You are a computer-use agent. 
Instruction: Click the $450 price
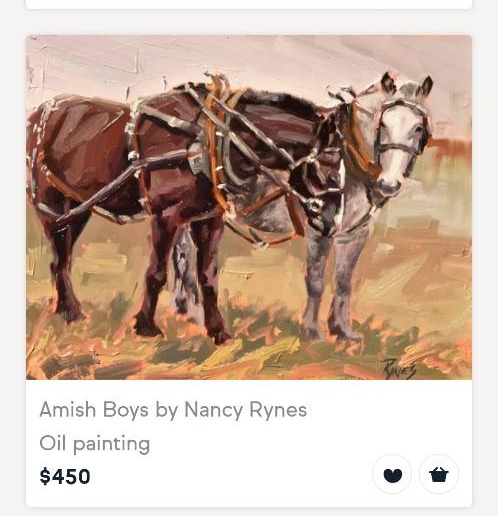(x=65, y=476)
